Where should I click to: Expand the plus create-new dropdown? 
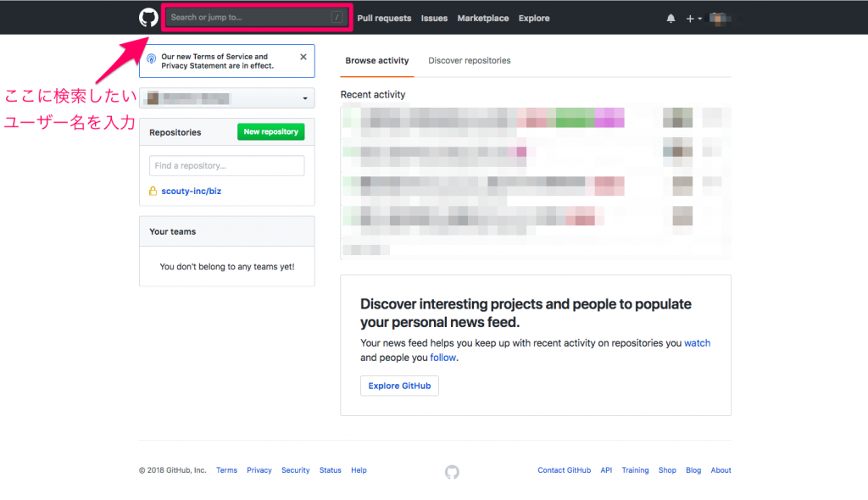[x=693, y=18]
